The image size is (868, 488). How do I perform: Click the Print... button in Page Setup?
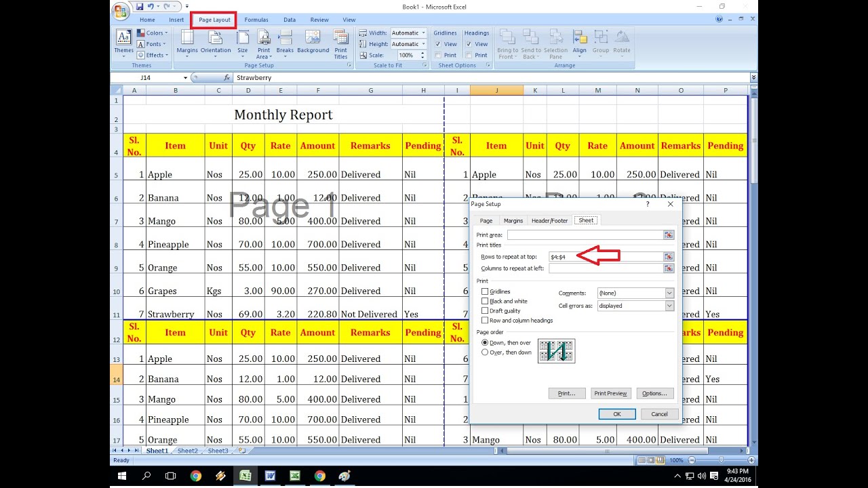pos(567,393)
